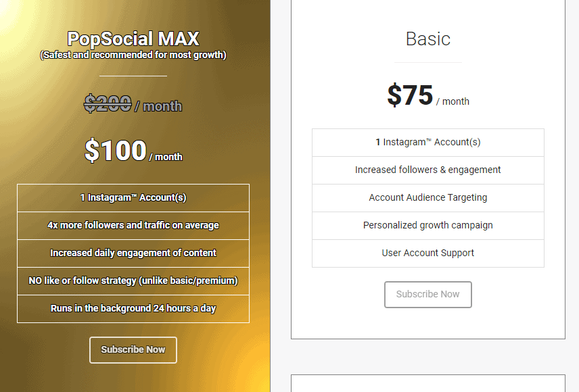Select the PopSocial MAX plan heading
The width and height of the screenshot is (579, 392).
tap(133, 39)
